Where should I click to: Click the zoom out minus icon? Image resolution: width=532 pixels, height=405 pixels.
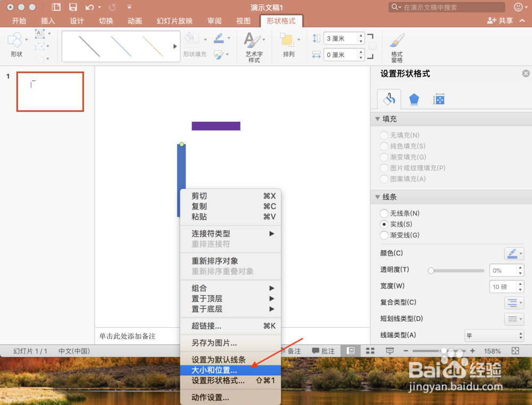tap(406, 351)
